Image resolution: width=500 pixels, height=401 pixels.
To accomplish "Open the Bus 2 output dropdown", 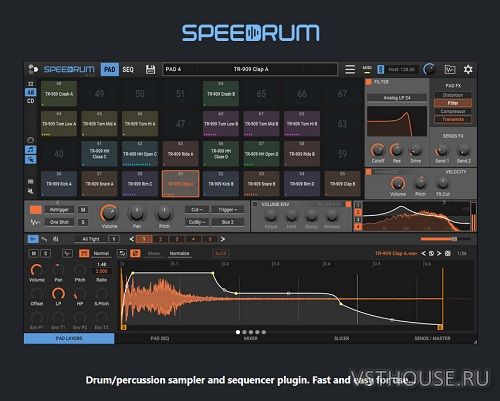I will coord(228,222).
